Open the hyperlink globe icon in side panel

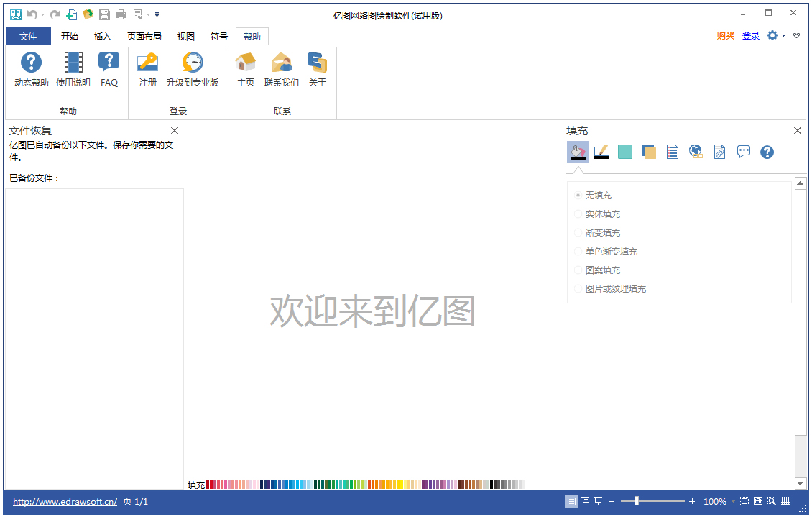(x=696, y=152)
